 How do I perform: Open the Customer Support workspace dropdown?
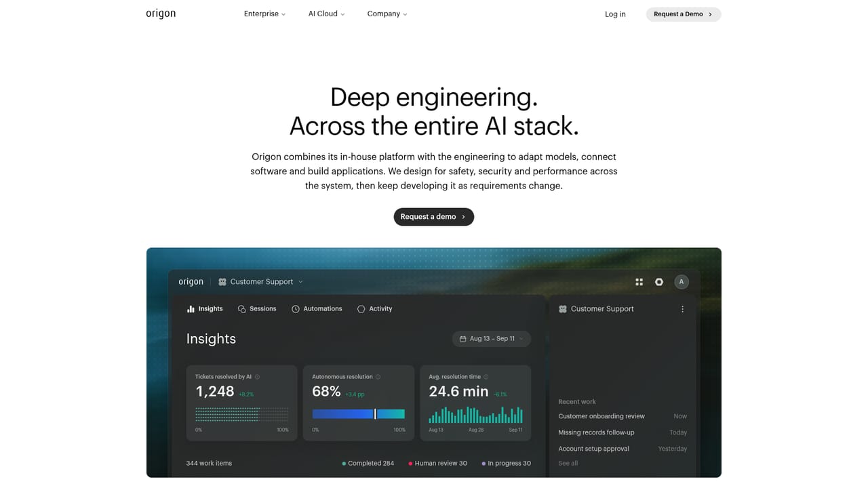coord(260,282)
